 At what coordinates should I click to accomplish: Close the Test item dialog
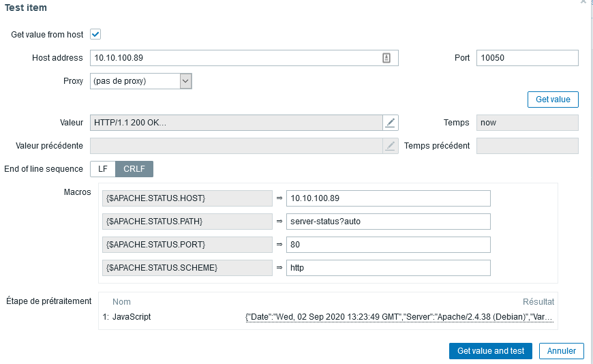click(583, 3)
